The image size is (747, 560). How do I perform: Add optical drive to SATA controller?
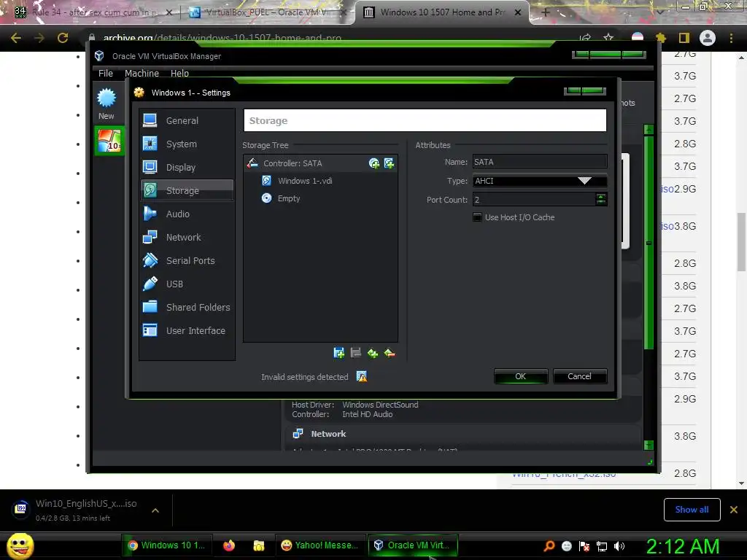[x=374, y=163]
